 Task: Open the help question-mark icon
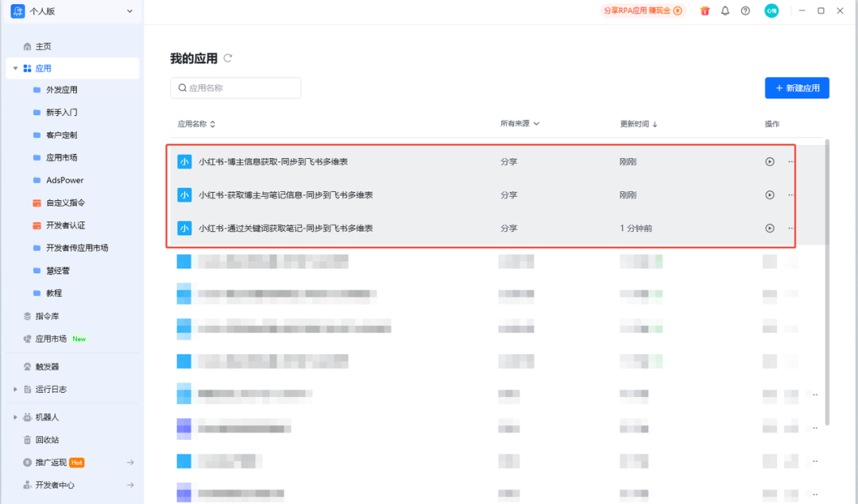pyautogui.click(x=745, y=11)
